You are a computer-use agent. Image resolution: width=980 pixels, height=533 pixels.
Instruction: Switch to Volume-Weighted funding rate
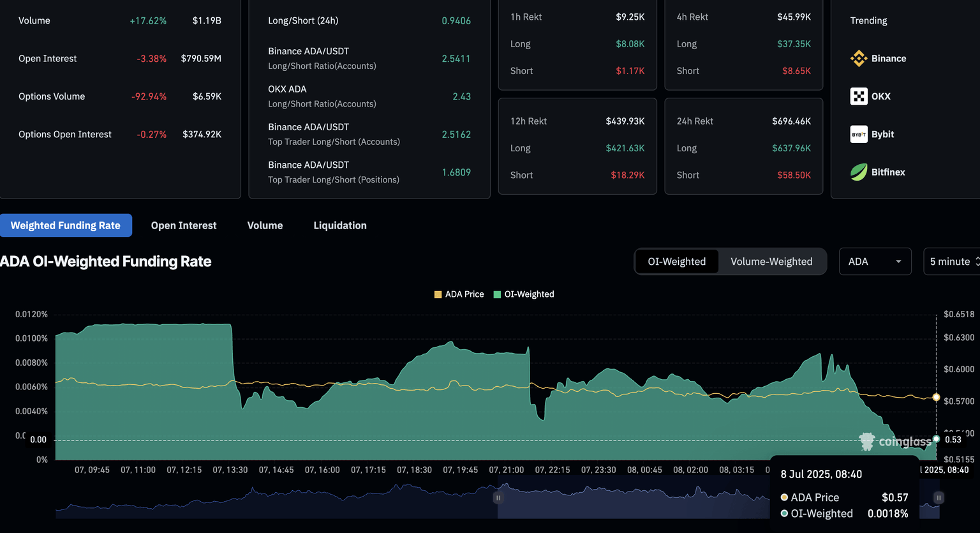click(x=771, y=262)
